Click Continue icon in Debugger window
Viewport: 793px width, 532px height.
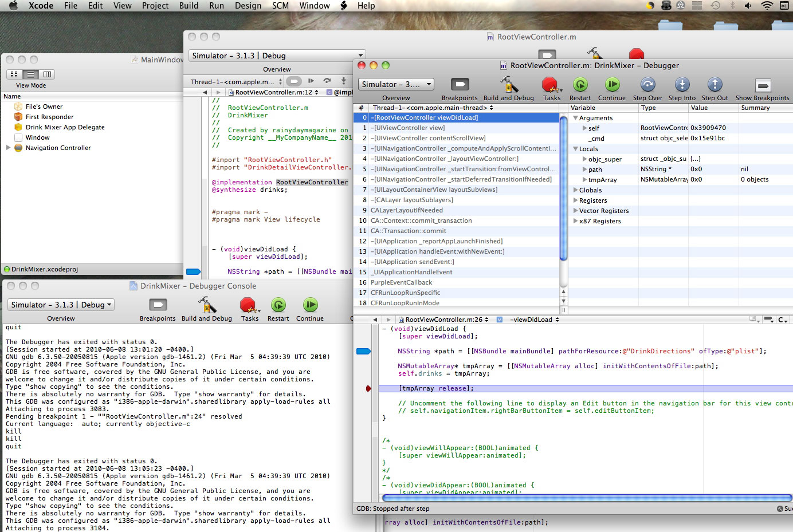pyautogui.click(x=612, y=85)
